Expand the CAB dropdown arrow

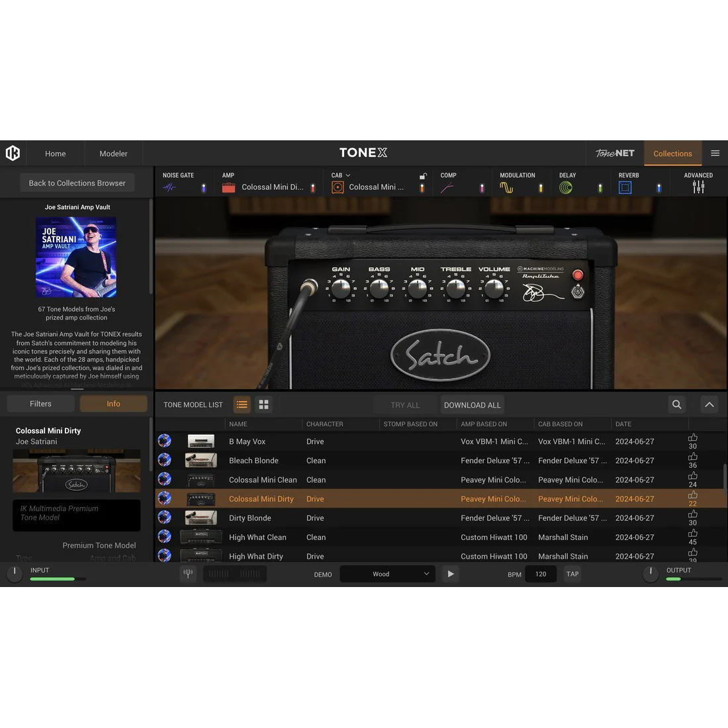click(347, 175)
